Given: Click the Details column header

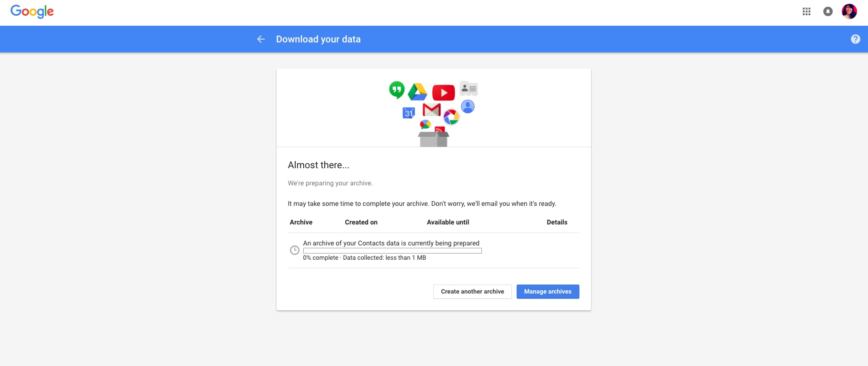Looking at the screenshot, I should click(x=557, y=222).
